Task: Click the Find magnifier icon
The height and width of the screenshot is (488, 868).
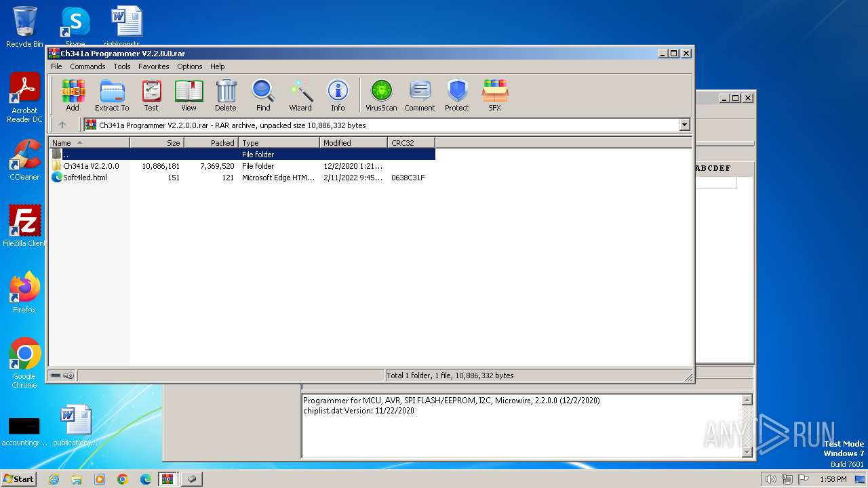Action: (x=263, y=95)
